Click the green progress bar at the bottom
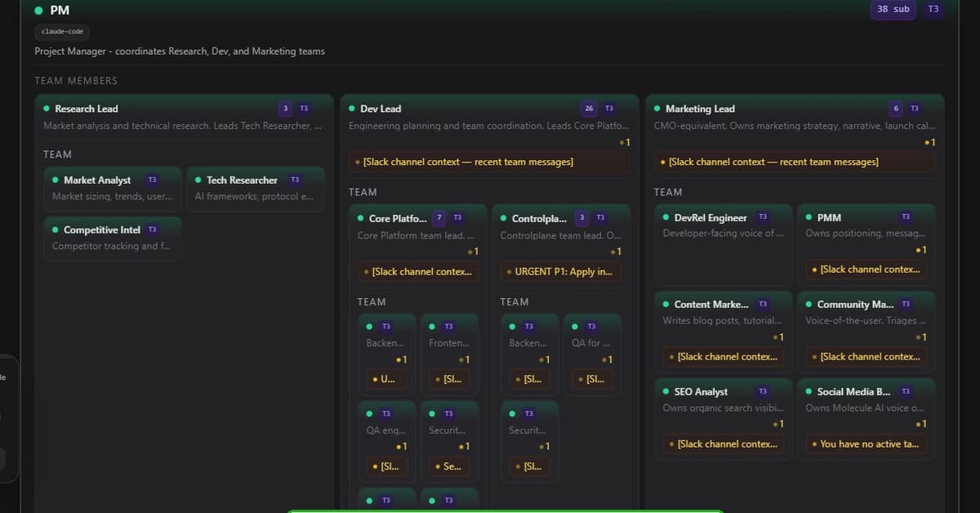The height and width of the screenshot is (513, 980). click(x=505, y=511)
